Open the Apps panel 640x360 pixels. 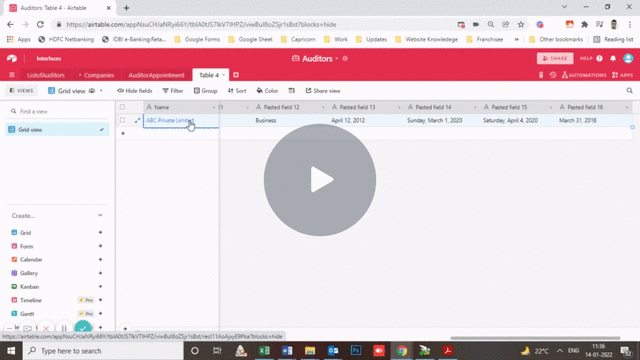pos(622,75)
